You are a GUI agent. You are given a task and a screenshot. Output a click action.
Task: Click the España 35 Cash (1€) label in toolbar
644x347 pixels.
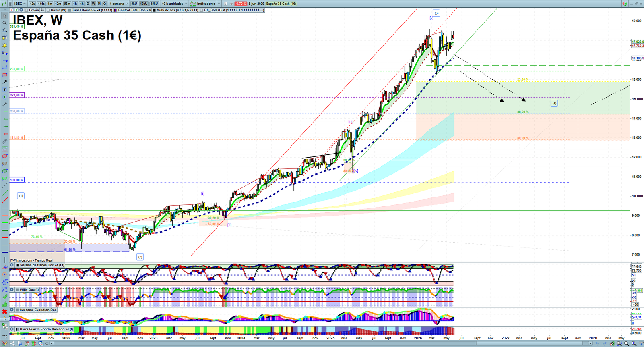(x=281, y=4)
